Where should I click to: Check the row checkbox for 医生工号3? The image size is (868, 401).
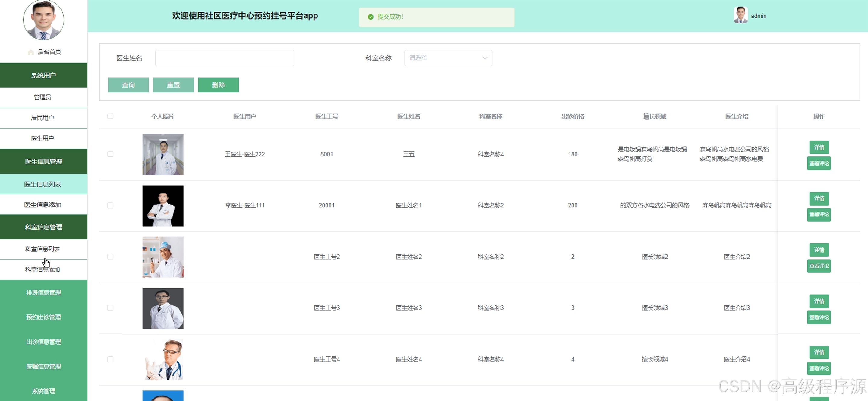tap(110, 308)
